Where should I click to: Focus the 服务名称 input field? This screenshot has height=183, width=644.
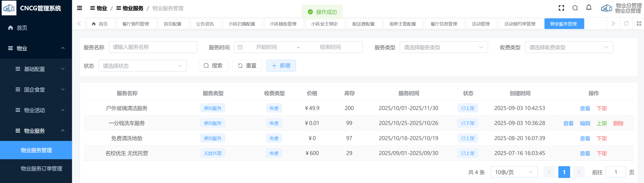(153, 47)
